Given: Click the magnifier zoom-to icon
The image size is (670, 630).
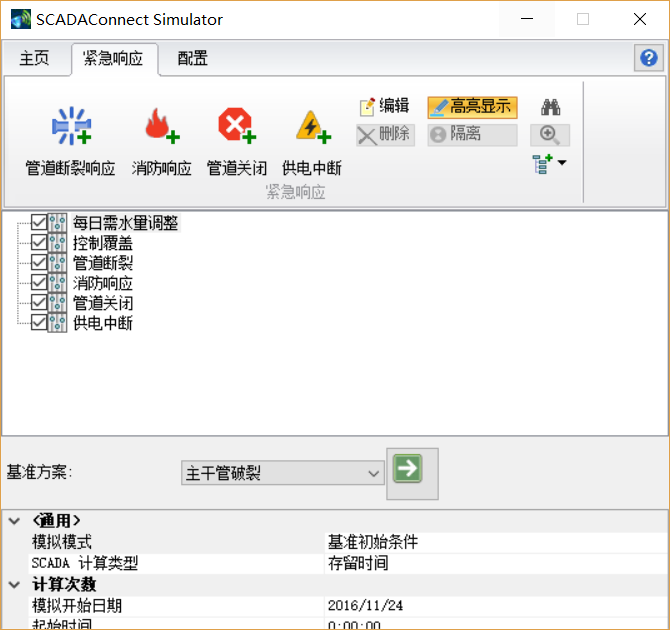Looking at the screenshot, I should point(550,135).
